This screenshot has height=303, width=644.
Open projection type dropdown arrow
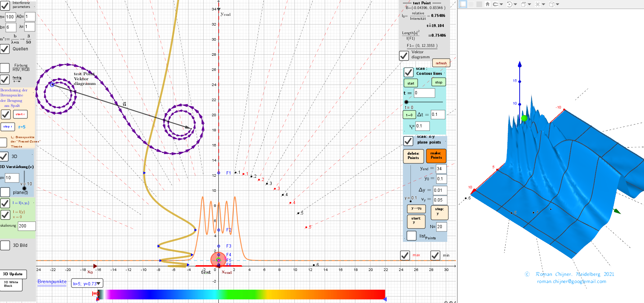click(558, 4)
